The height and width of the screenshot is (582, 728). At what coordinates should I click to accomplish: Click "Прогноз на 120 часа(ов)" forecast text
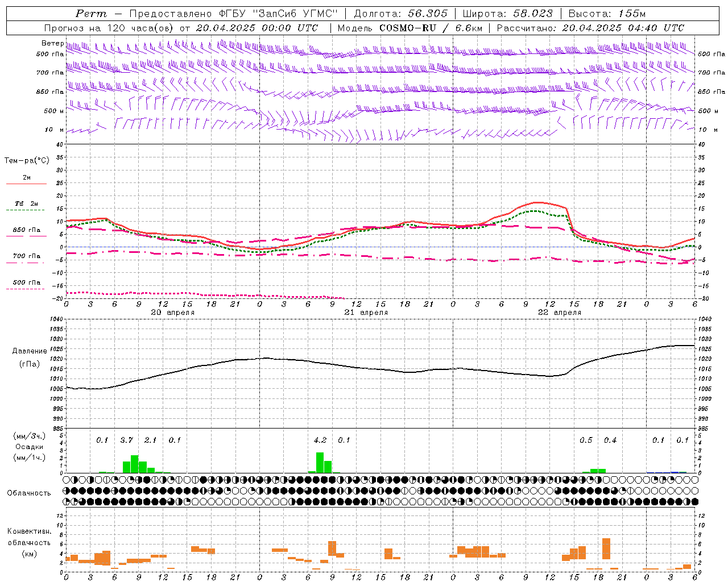coord(109,28)
